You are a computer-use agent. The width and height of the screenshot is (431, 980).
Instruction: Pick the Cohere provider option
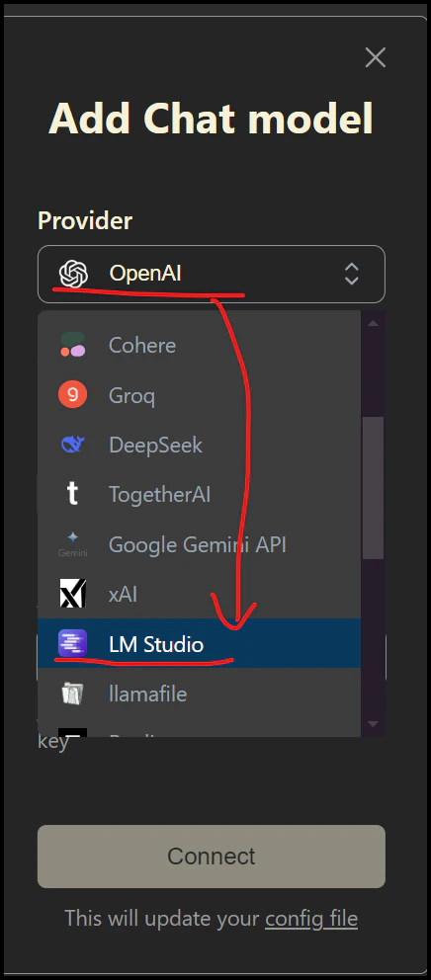click(x=199, y=345)
